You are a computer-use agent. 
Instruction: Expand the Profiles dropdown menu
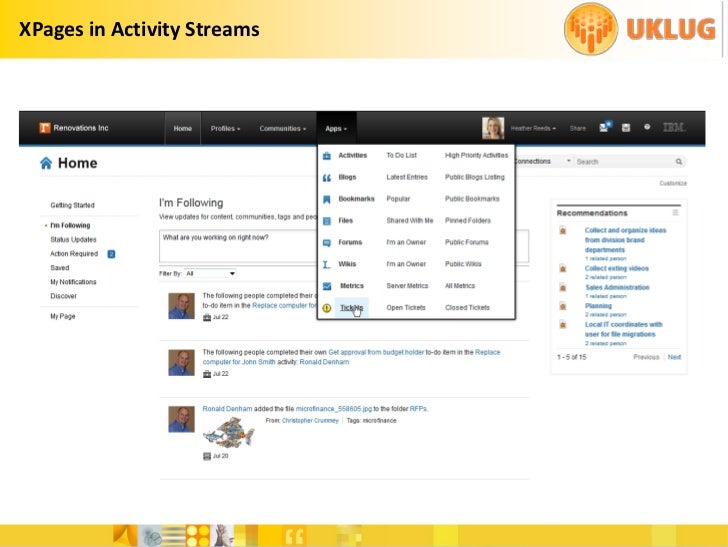point(225,129)
